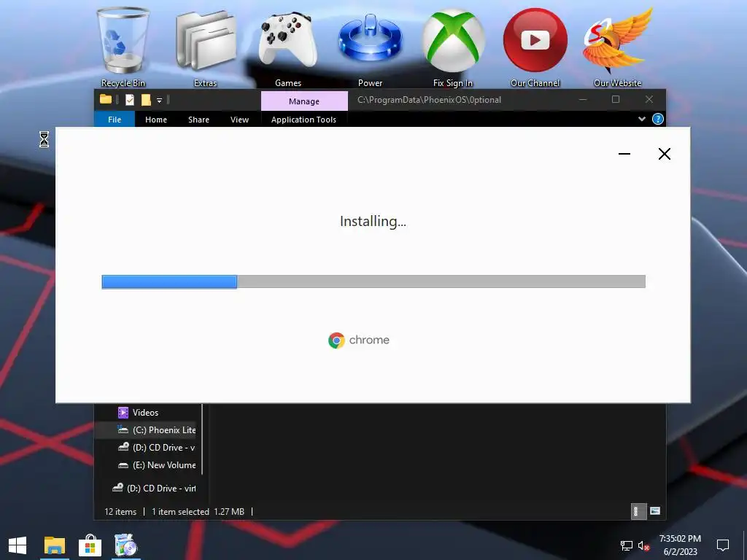Viewport: 747px width, 560px height.
Task: Switch to the Home ribbon tab
Action: [x=156, y=120]
